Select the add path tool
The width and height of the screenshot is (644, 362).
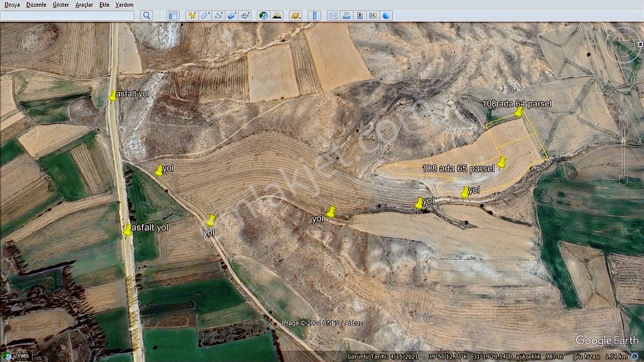coord(218,16)
